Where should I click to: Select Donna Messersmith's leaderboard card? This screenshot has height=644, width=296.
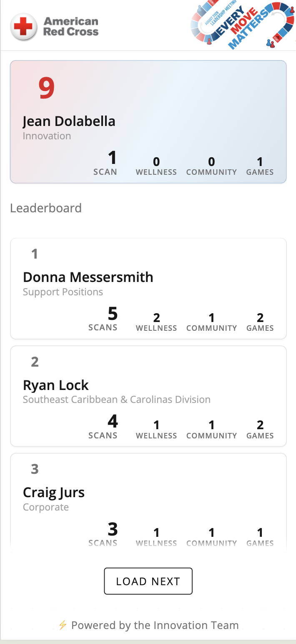tap(148, 289)
